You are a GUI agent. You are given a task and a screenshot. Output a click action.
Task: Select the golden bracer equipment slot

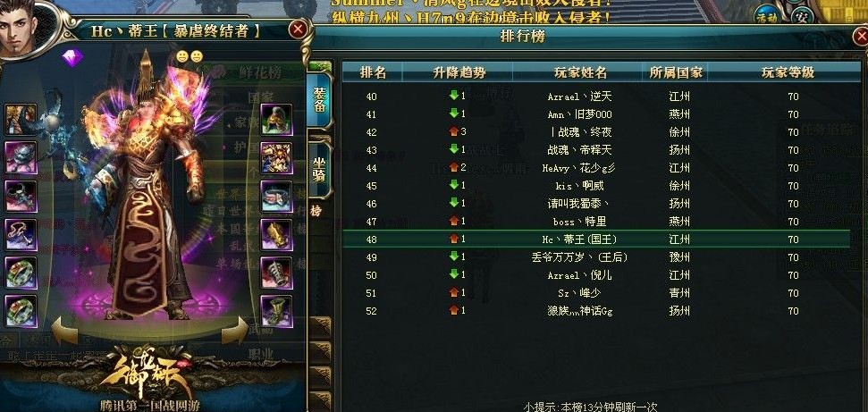point(276,234)
